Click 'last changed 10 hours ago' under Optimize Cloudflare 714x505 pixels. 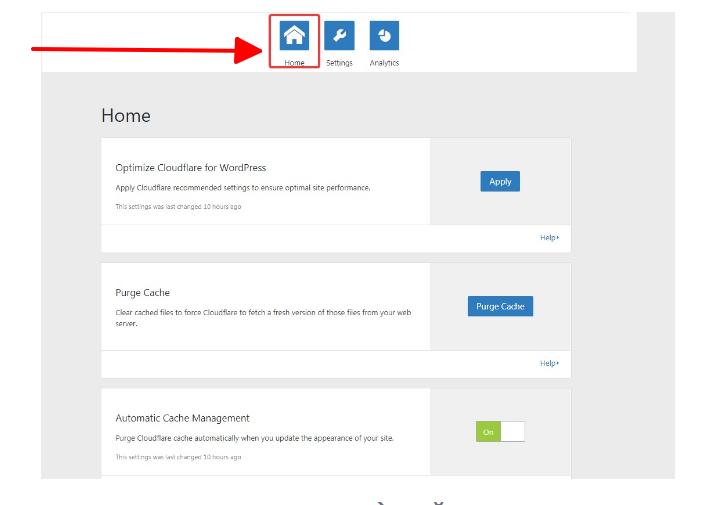pyautogui.click(x=178, y=207)
